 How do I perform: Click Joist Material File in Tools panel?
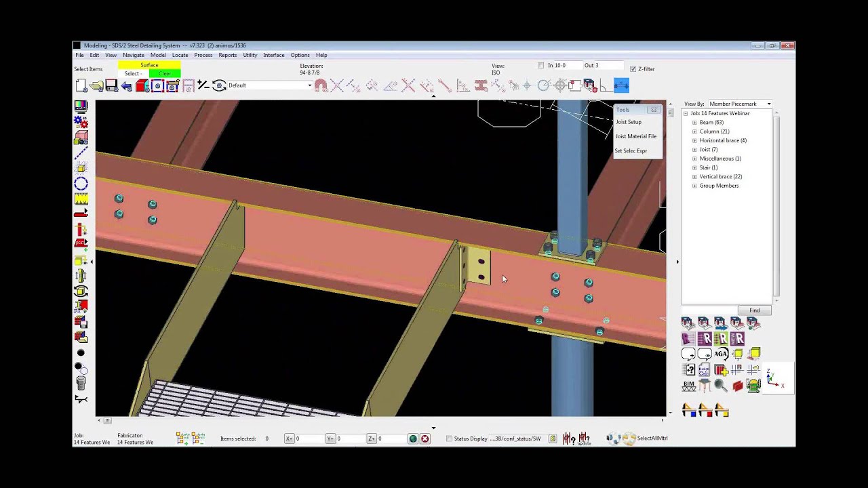pyautogui.click(x=636, y=136)
